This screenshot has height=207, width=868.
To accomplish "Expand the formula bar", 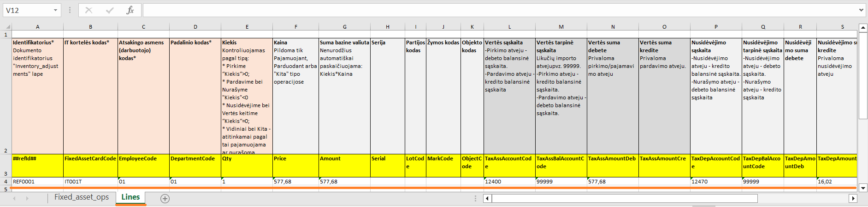I will [x=861, y=10].
